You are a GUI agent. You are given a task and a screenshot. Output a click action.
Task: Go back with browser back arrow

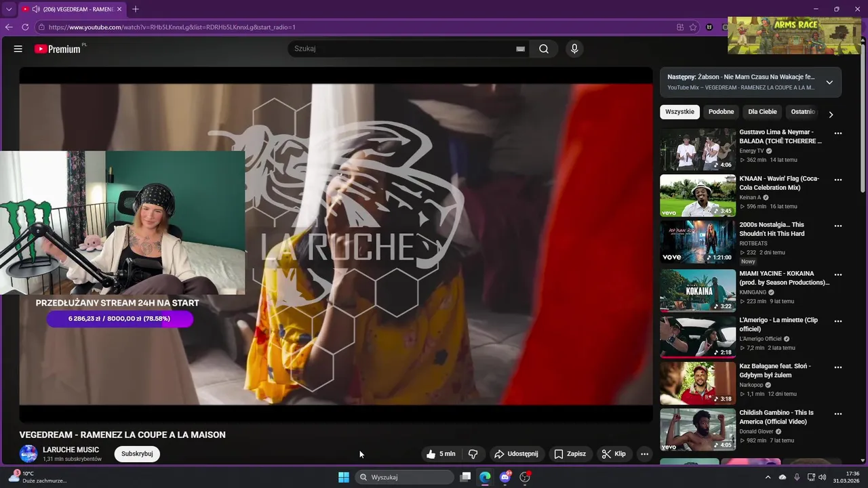9,27
